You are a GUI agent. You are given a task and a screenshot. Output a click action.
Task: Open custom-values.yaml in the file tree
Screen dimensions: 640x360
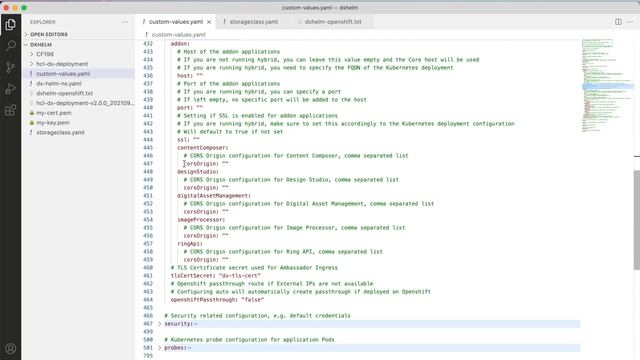[x=63, y=74]
